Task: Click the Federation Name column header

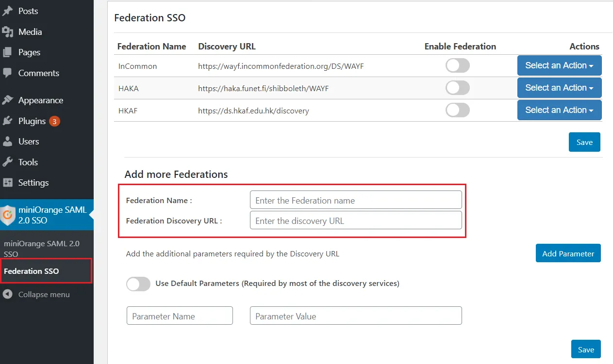Action: pyautogui.click(x=152, y=47)
